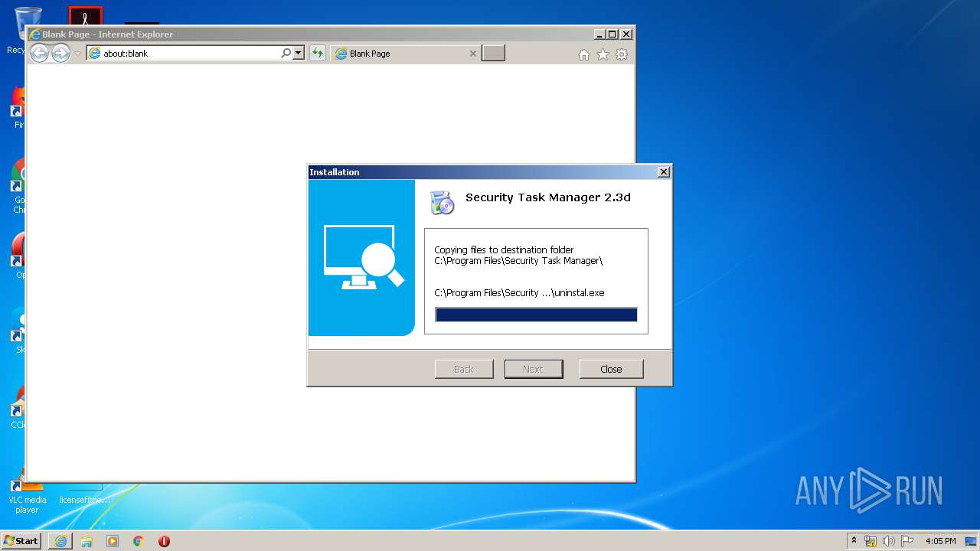The width and height of the screenshot is (980, 551).
Task: Close the Installation dialog via X button
Action: pos(663,172)
